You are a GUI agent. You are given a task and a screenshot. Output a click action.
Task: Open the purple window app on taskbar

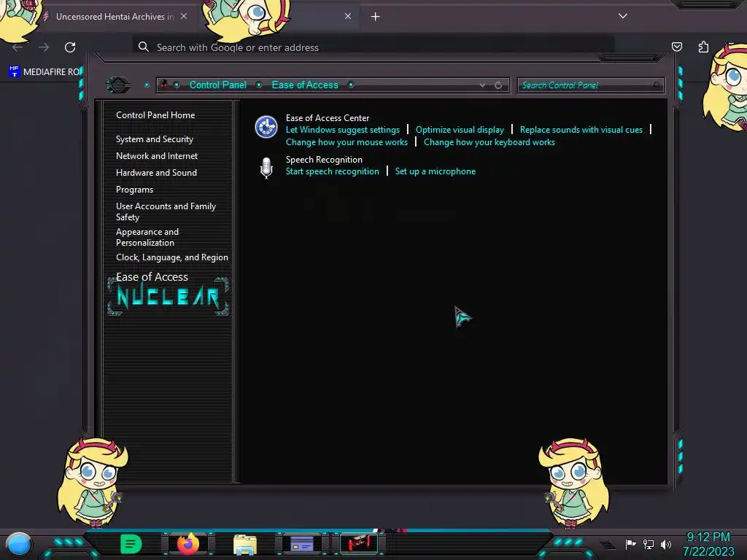[302, 544]
